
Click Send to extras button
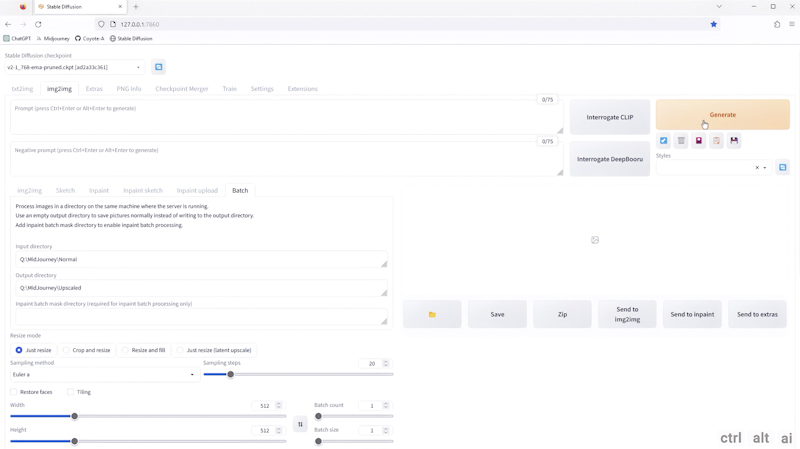click(757, 314)
